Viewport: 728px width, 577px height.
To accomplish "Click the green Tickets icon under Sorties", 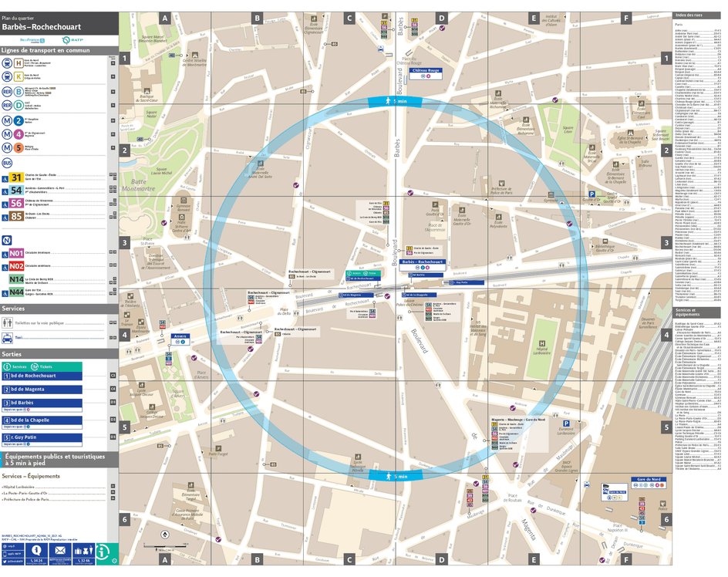I will (x=35, y=366).
